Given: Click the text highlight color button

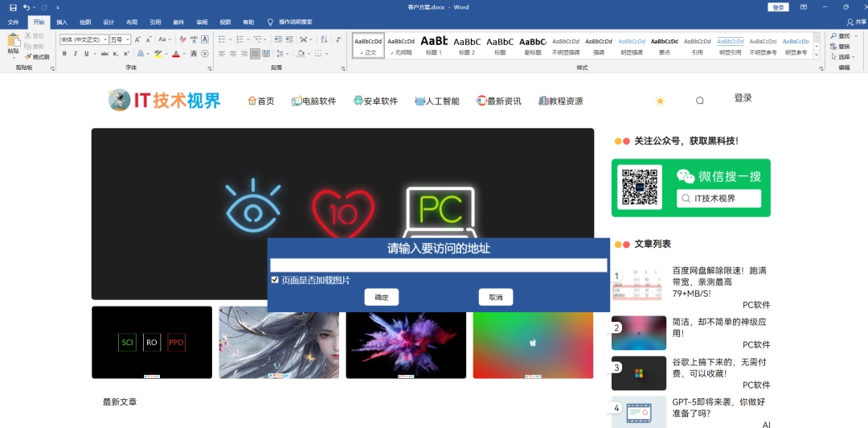Looking at the screenshot, I should pyautogui.click(x=158, y=54).
